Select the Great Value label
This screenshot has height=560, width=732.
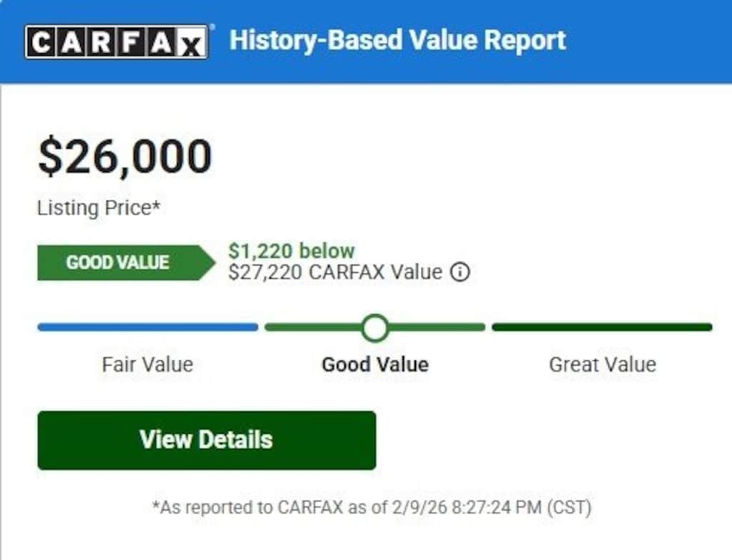tap(602, 364)
